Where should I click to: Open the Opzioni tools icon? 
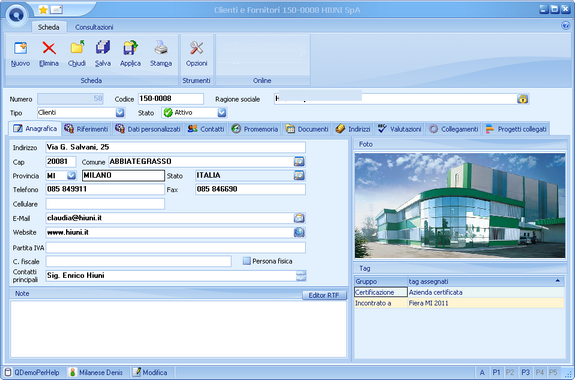pyautogui.click(x=197, y=48)
